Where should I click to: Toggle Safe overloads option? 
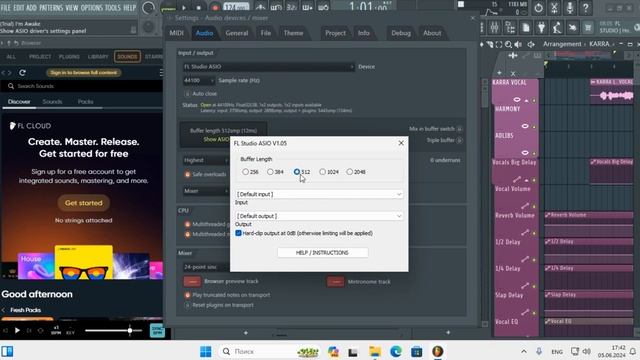pos(187,174)
